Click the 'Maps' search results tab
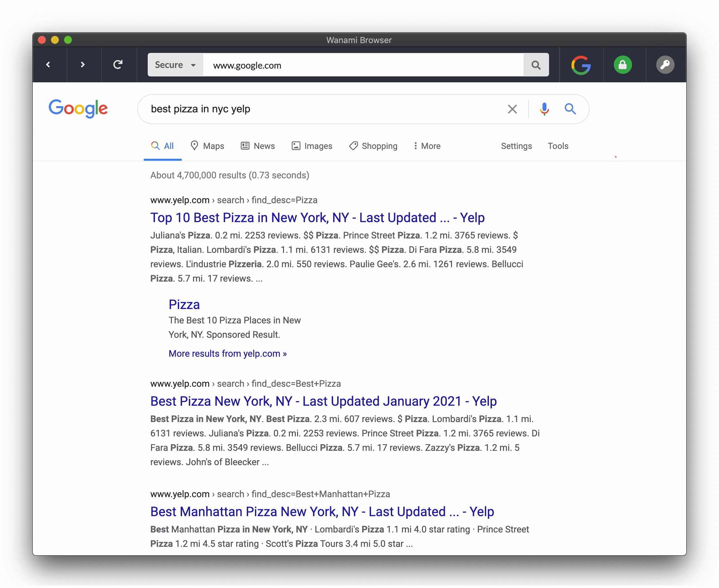719x588 pixels. pos(207,146)
